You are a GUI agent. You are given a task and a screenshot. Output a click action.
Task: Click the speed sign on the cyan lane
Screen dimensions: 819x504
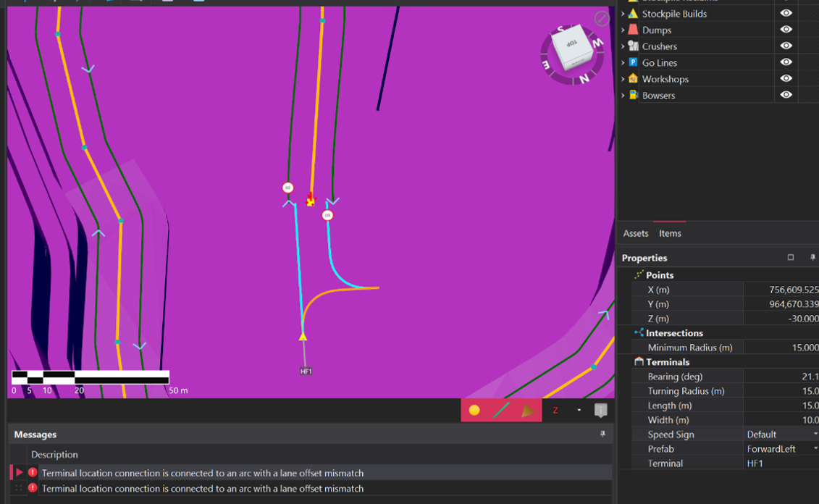327,215
